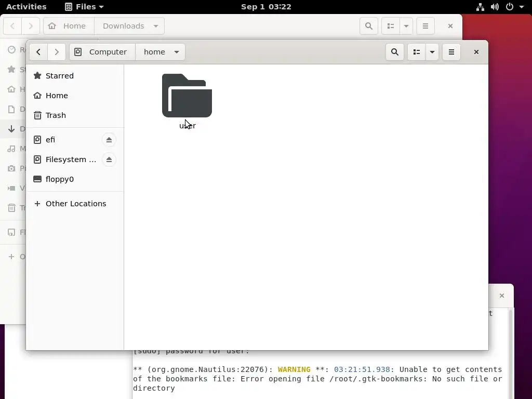The height and width of the screenshot is (399, 532).
Task: Open network status icon in top bar
Action: [480, 7]
